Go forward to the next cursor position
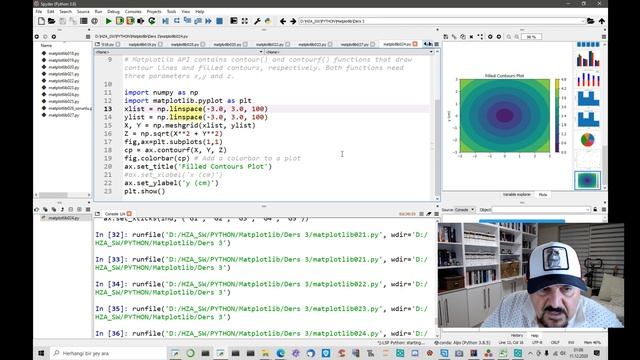The image size is (640, 360). [x=293, y=21]
